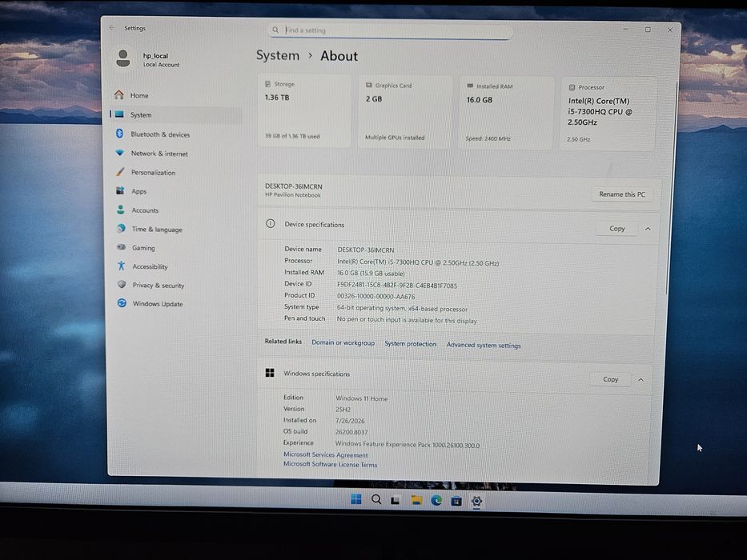Select Product ID 00326-10000-00000-AA676
This screenshot has width=747, height=560.
click(376, 296)
